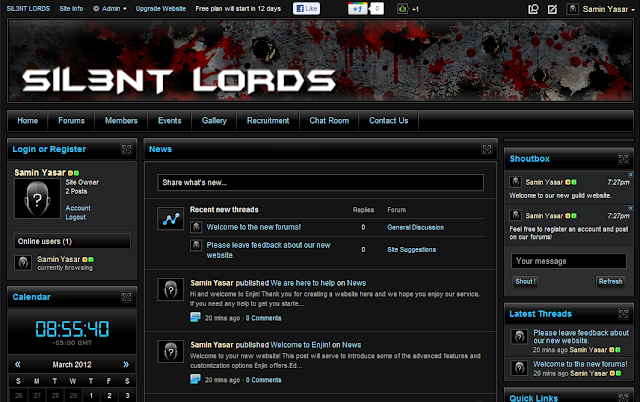This screenshot has width=640, height=402.
Task: Delete the second shout 'Feel free to register'
Action: pos(630,208)
